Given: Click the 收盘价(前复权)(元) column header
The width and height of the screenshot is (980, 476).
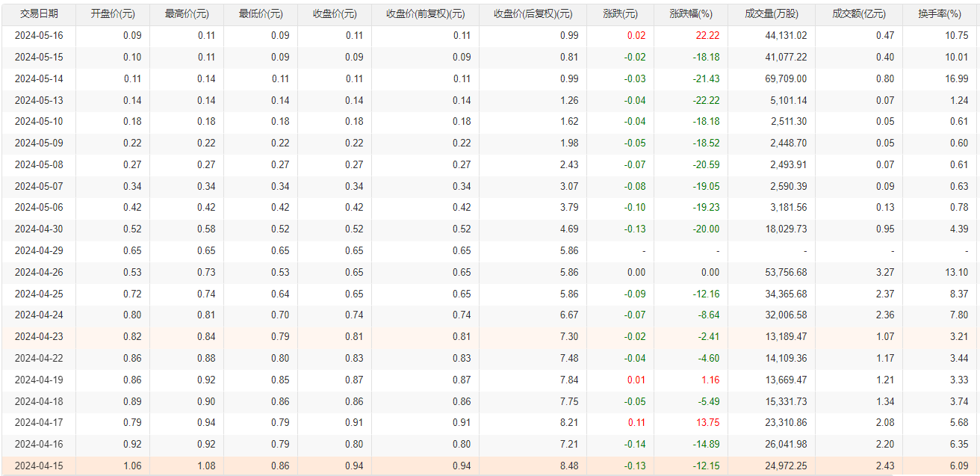Looking at the screenshot, I should [425, 14].
